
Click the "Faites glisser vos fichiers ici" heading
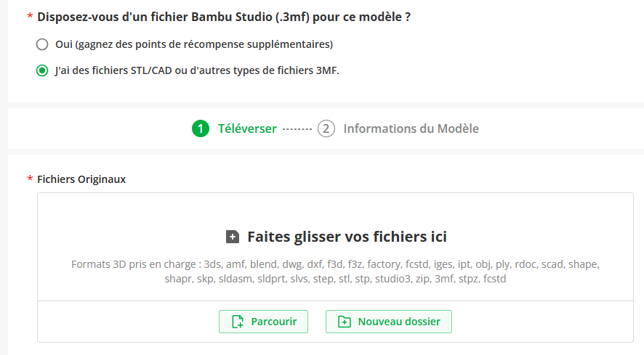click(x=347, y=237)
